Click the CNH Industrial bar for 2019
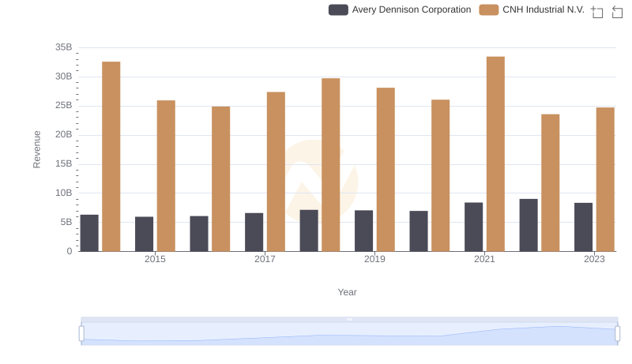 click(x=386, y=170)
